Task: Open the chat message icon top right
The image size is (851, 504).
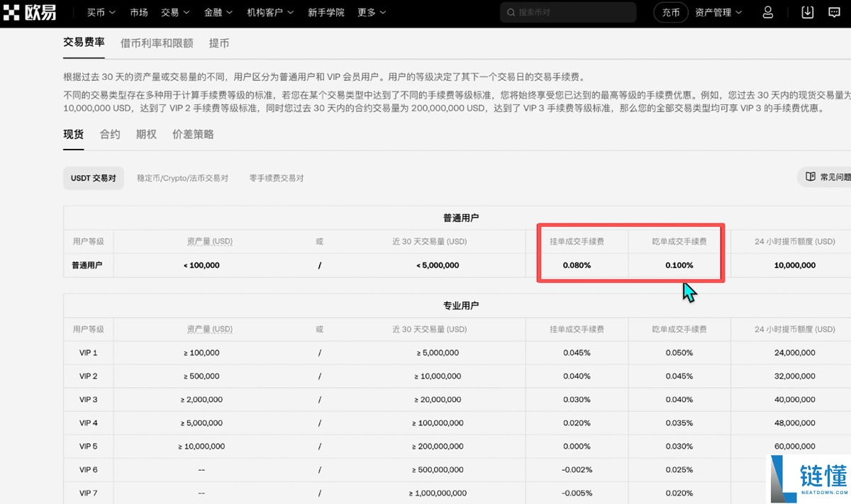Action: click(834, 12)
